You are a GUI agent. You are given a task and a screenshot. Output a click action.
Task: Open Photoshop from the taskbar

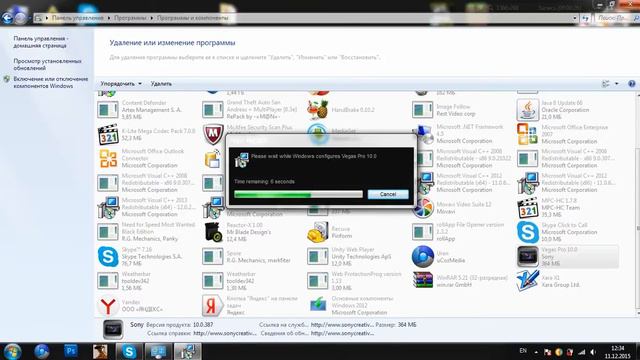[71, 351]
